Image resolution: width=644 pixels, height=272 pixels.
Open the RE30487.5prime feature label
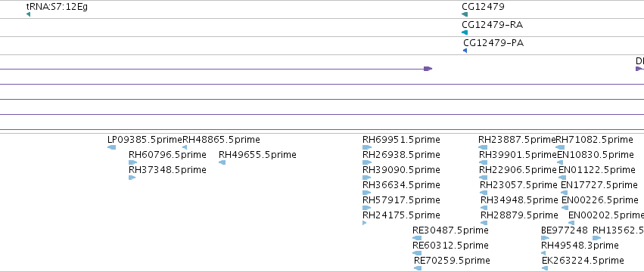450,230
